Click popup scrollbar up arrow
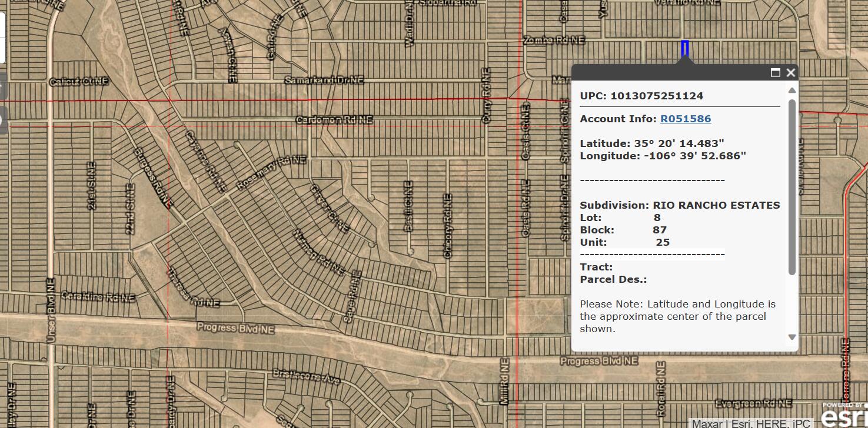This screenshot has width=868, height=428. (x=792, y=90)
